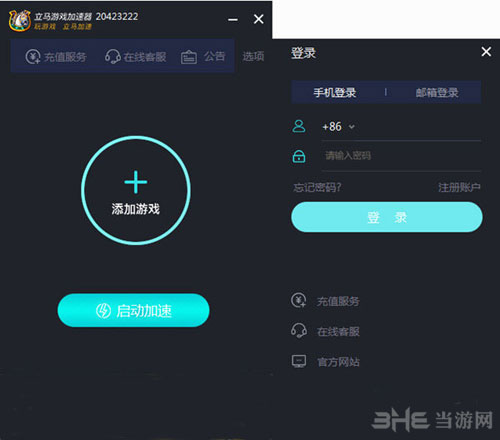Click the 添加游戏 label

tap(136, 209)
